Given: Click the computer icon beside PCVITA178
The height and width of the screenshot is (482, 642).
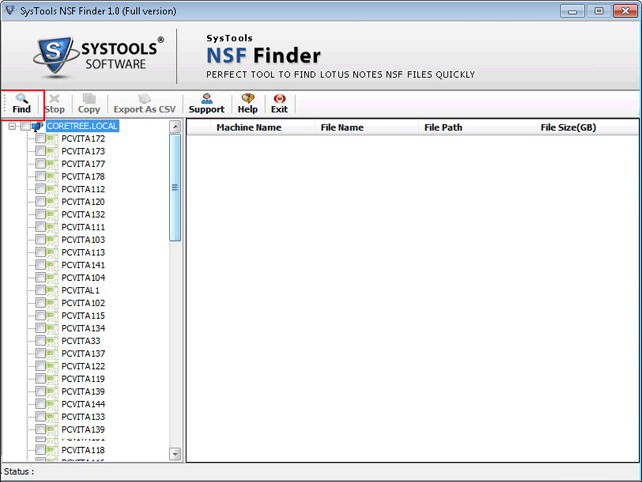Looking at the screenshot, I should tap(52, 177).
